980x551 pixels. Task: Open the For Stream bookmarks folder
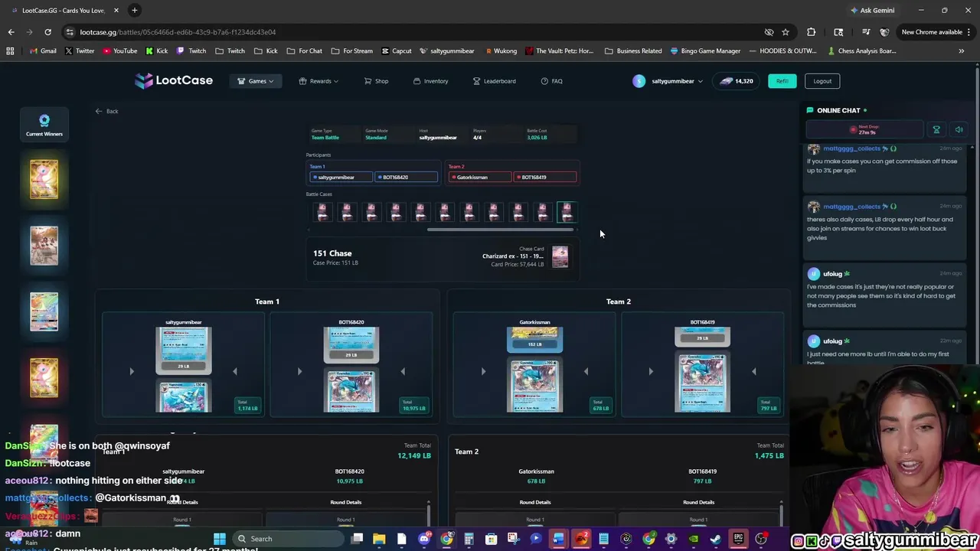point(353,51)
